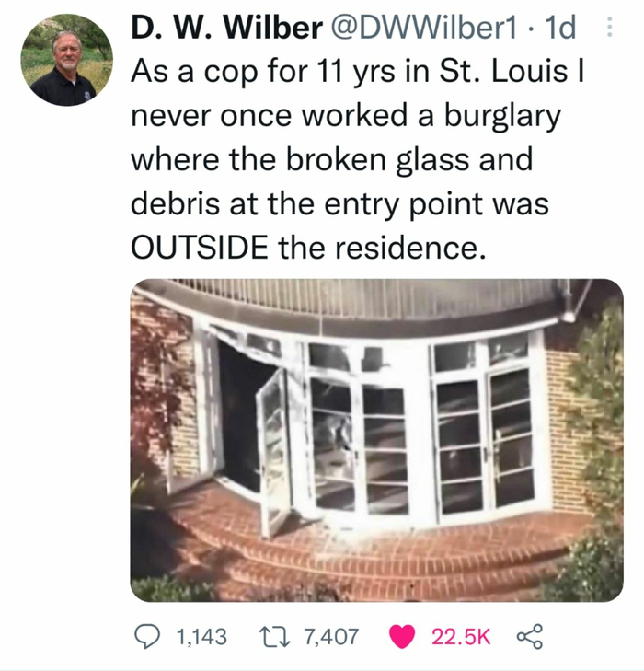Click the word OUTSIDE in the tweet
The image size is (644, 671).
[200, 248]
